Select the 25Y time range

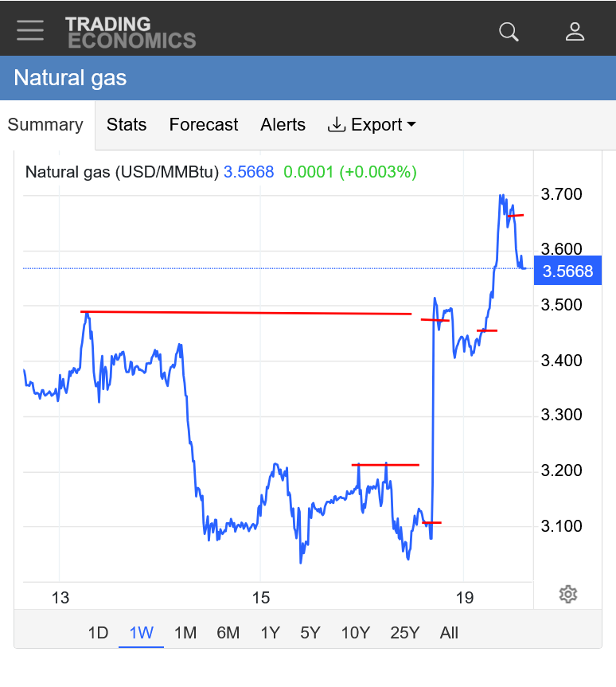[404, 633]
